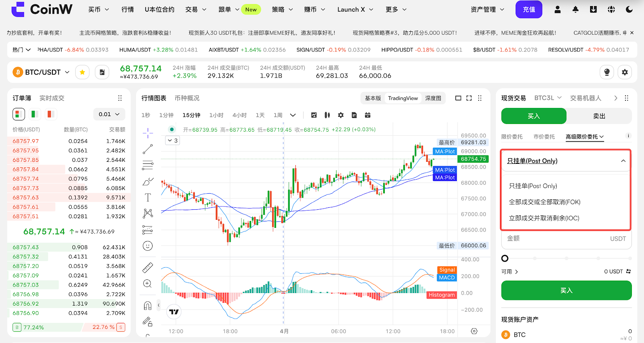Open the language globe icon
644x343 pixels.
click(x=611, y=10)
